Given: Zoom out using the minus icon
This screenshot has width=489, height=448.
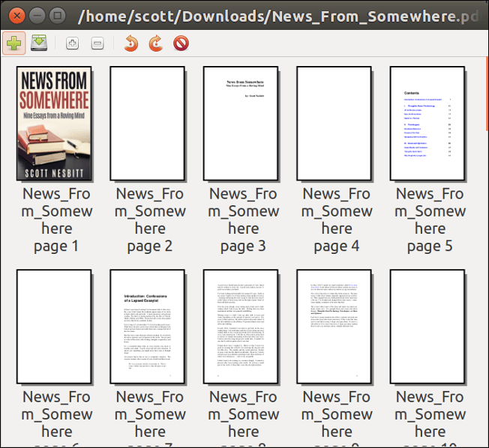Looking at the screenshot, I should coord(97,44).
